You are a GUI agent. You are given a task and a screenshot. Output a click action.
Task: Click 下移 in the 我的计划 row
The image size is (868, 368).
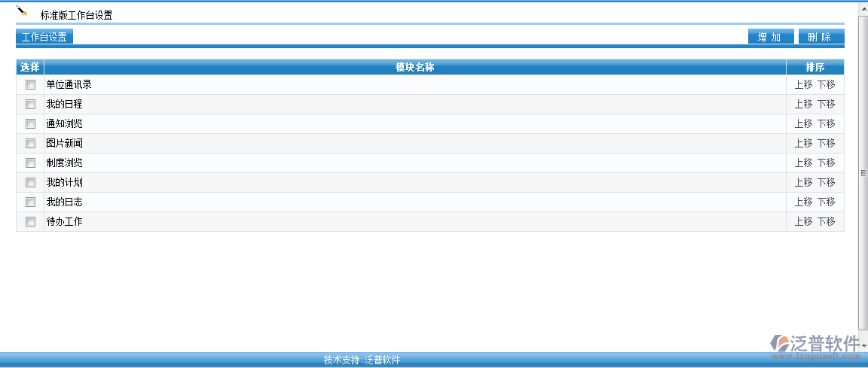[827, 182]
